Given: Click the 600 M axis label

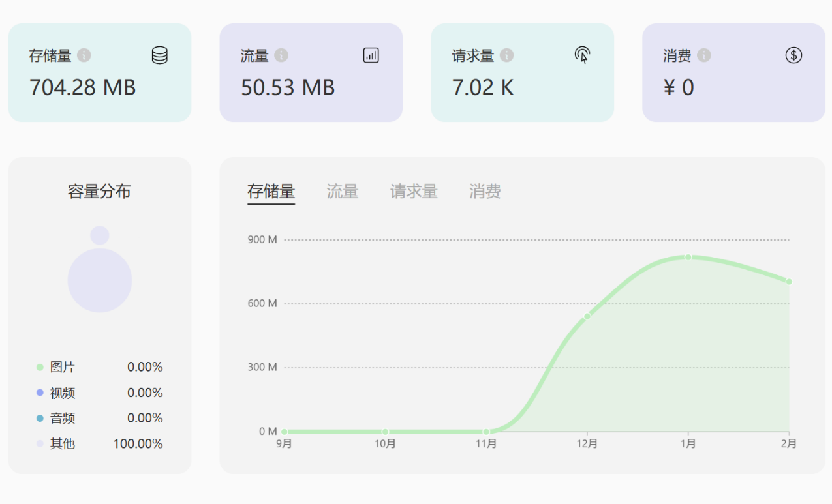Looking at the screenshot, I should [x=262, y=303].
